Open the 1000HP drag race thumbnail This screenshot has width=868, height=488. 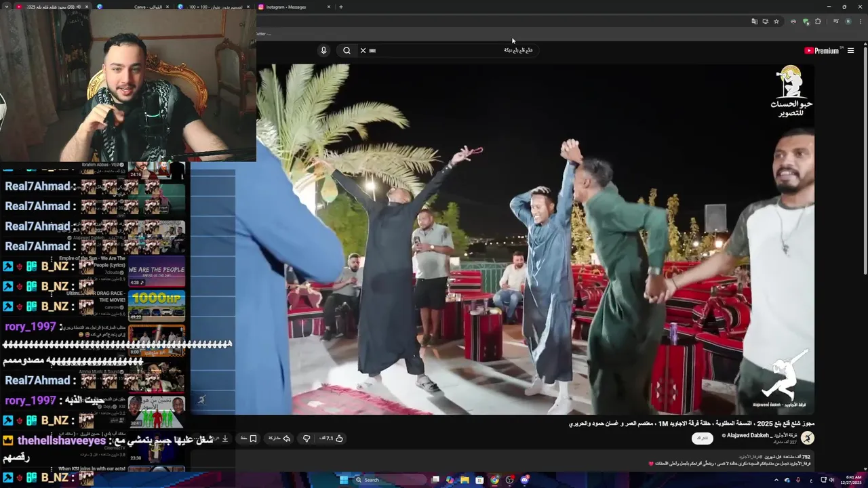(x=157, y=306)
